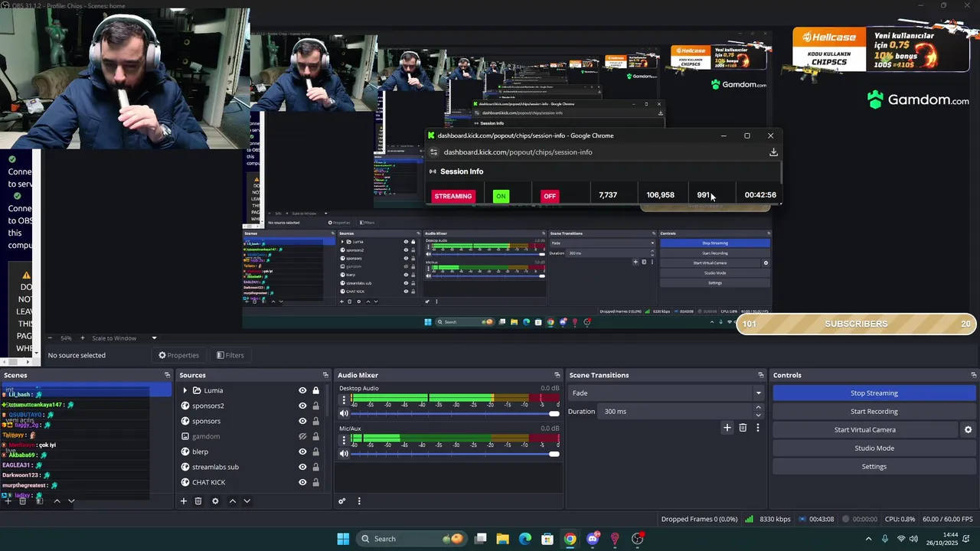Hide the blerp source

302,452
